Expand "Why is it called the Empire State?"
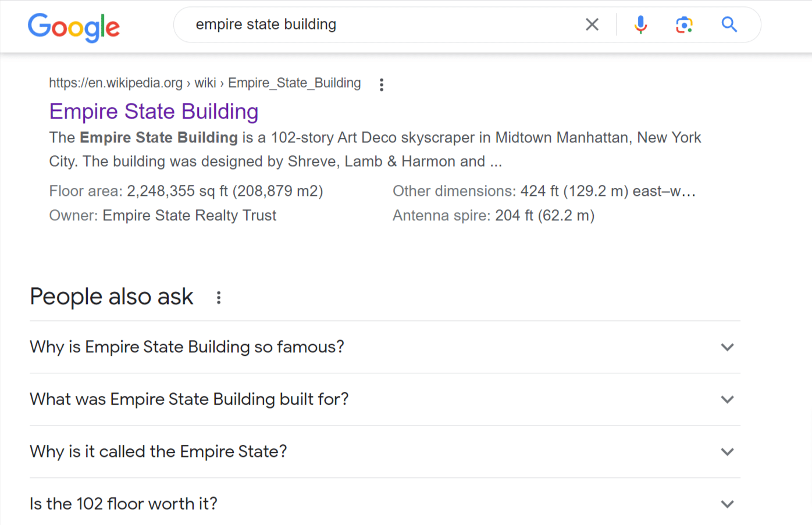Image resolution: width=812 pixels, height=525 pixels. [158, 452]
